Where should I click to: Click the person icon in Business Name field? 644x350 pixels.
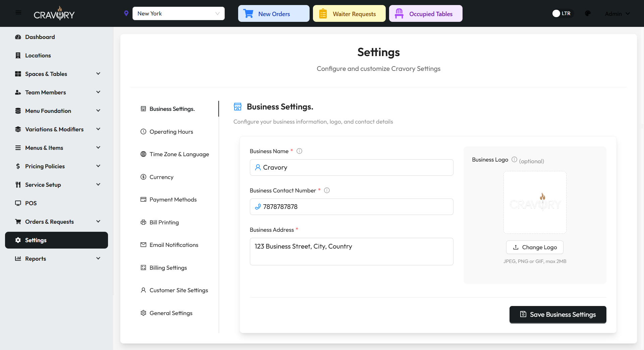tap(258, 167)
